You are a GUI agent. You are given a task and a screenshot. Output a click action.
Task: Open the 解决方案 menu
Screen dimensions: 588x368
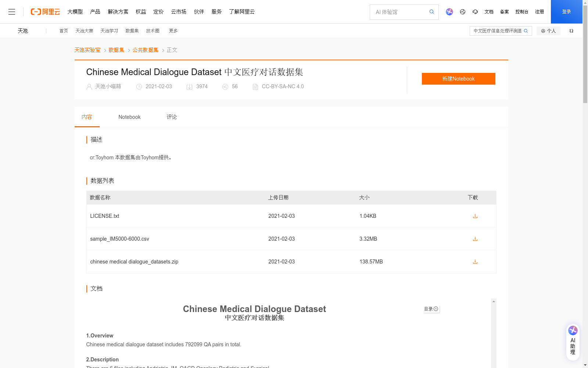[x=118, y=12]
